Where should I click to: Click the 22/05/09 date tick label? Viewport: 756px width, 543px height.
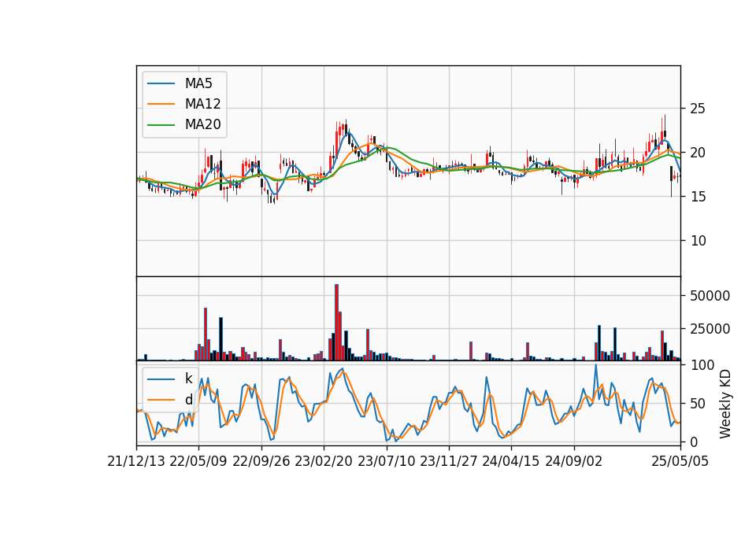click(198, 461)
